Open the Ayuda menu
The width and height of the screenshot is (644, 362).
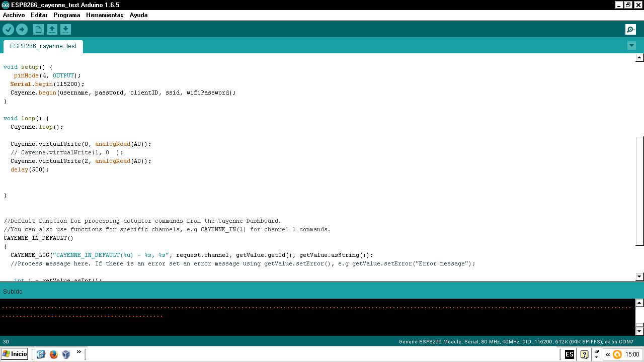pyautogui.click(x=138, y=15)
